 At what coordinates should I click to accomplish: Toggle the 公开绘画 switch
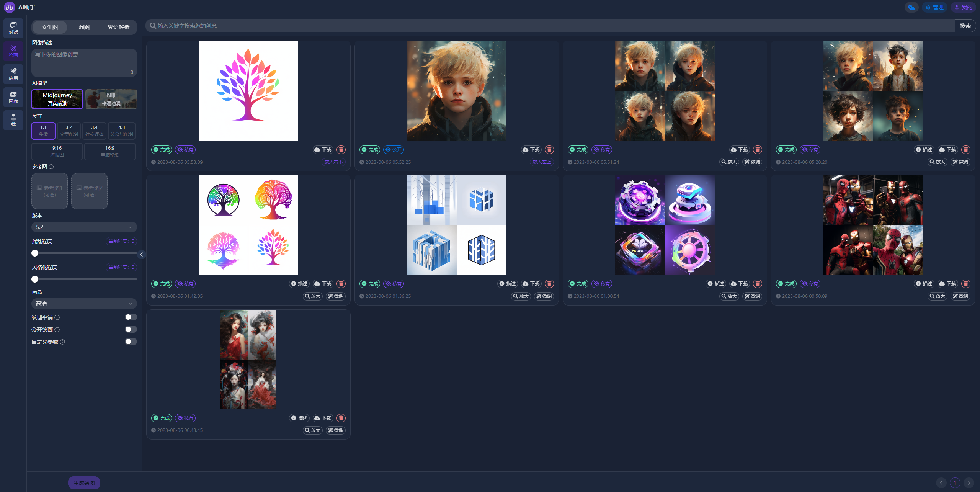131,329
